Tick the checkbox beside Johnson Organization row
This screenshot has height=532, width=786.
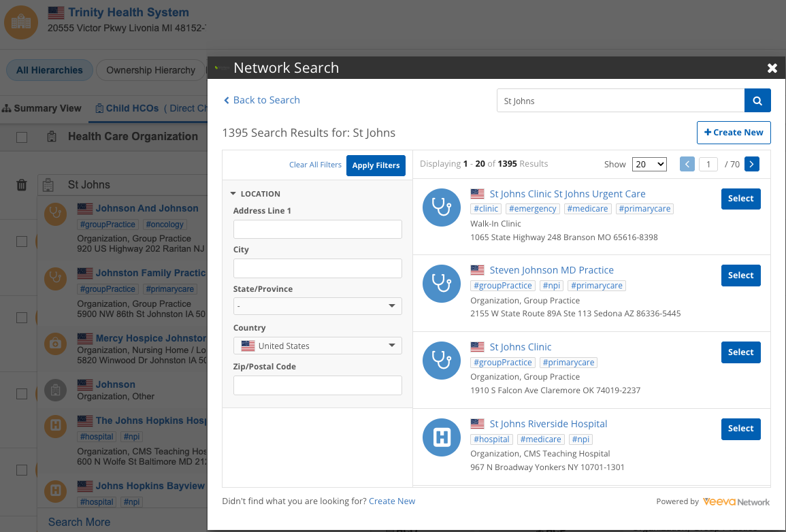tap(22, 394)
